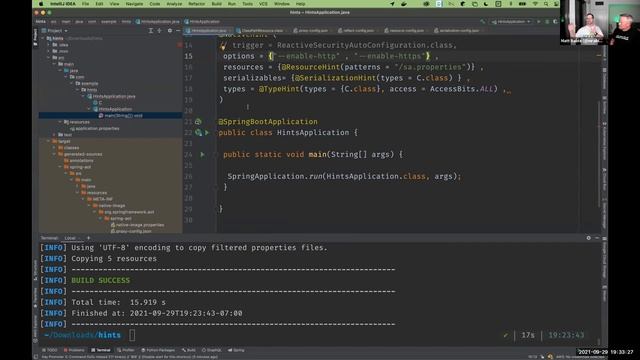Collapse generated-sources folder in tree
The image size is (640, 360).
[55, 154]
